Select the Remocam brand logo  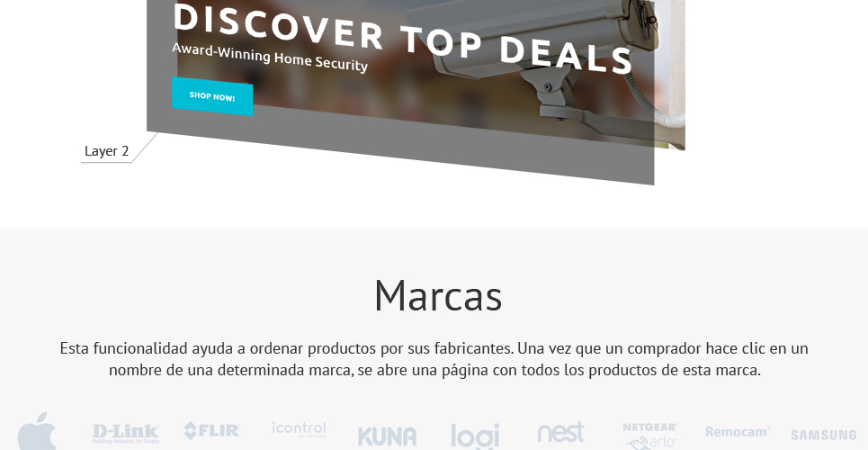click(738, 432)
